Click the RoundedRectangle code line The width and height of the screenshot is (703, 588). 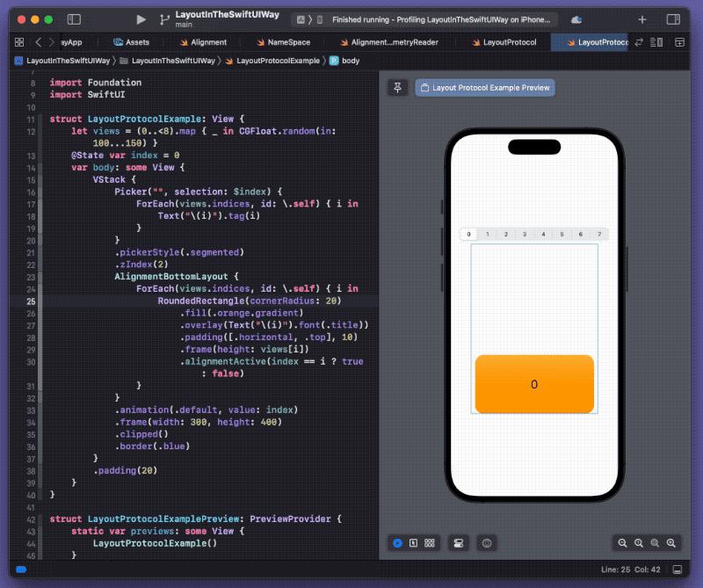(x=250, y=301)
